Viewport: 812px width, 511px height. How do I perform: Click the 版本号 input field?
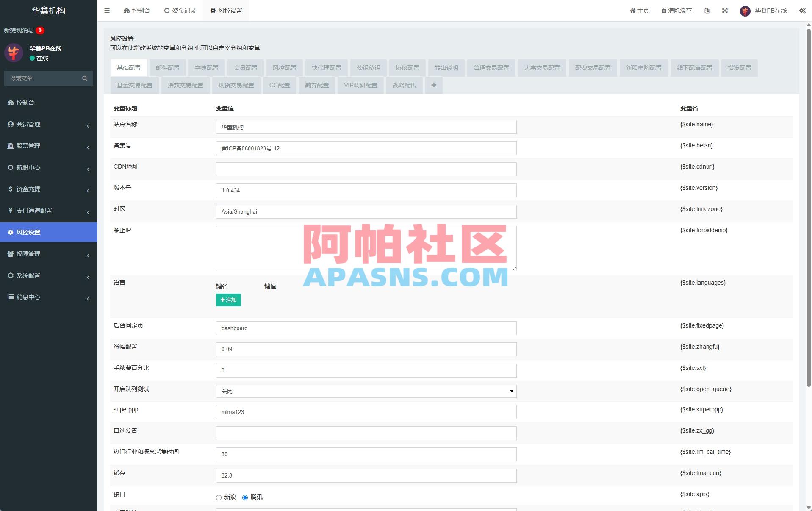(x=366, y=190)
